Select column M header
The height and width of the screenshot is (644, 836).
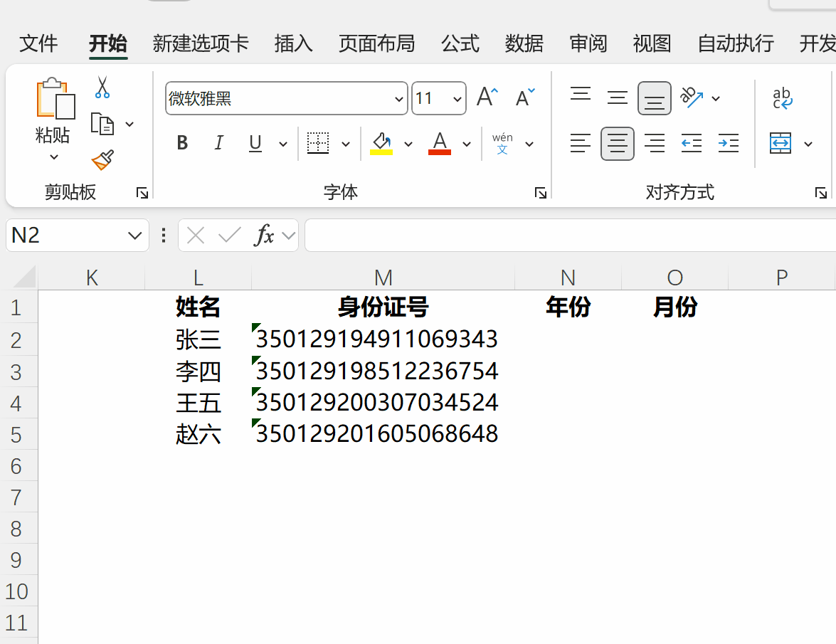pos(383,278)
